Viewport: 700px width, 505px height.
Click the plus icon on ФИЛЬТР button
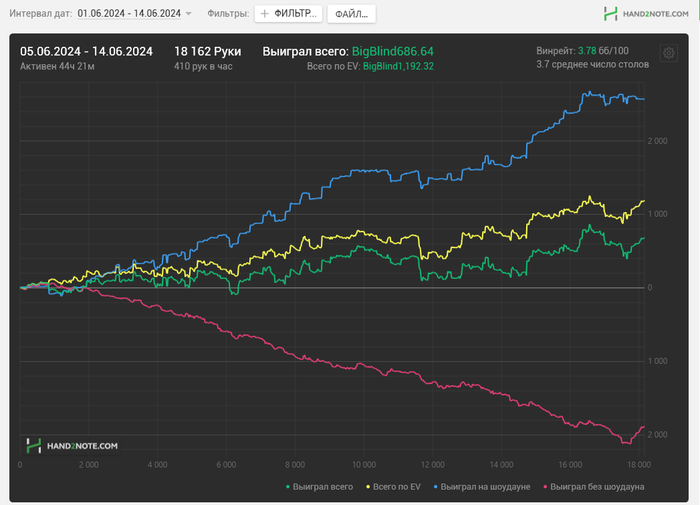click(x=264, y=14)
